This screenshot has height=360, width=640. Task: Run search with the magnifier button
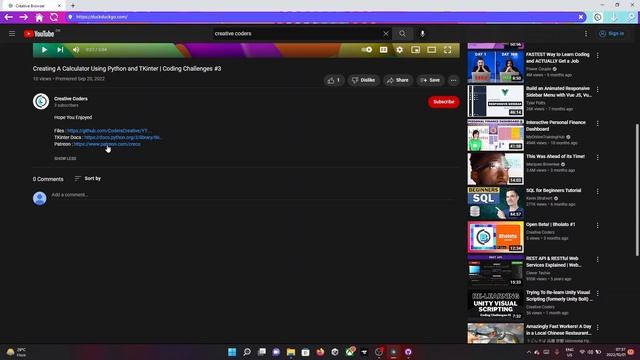pos(402,33)
